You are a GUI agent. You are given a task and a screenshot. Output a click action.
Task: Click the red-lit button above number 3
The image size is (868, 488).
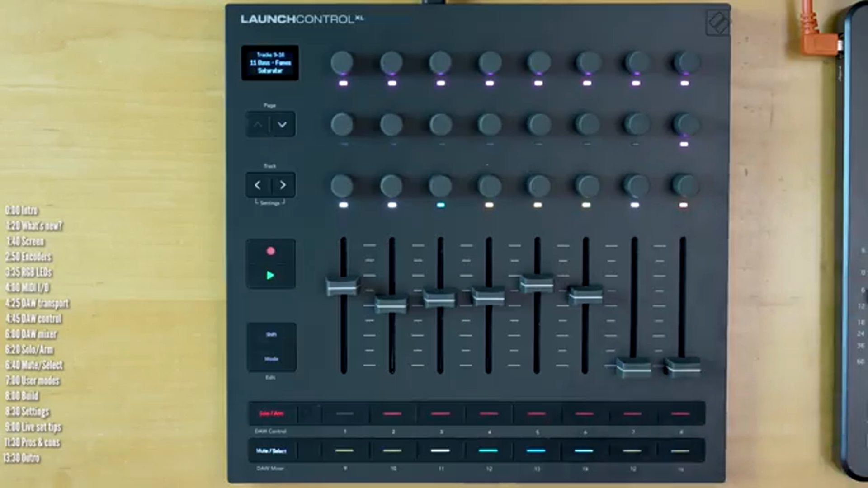(441, 413)
